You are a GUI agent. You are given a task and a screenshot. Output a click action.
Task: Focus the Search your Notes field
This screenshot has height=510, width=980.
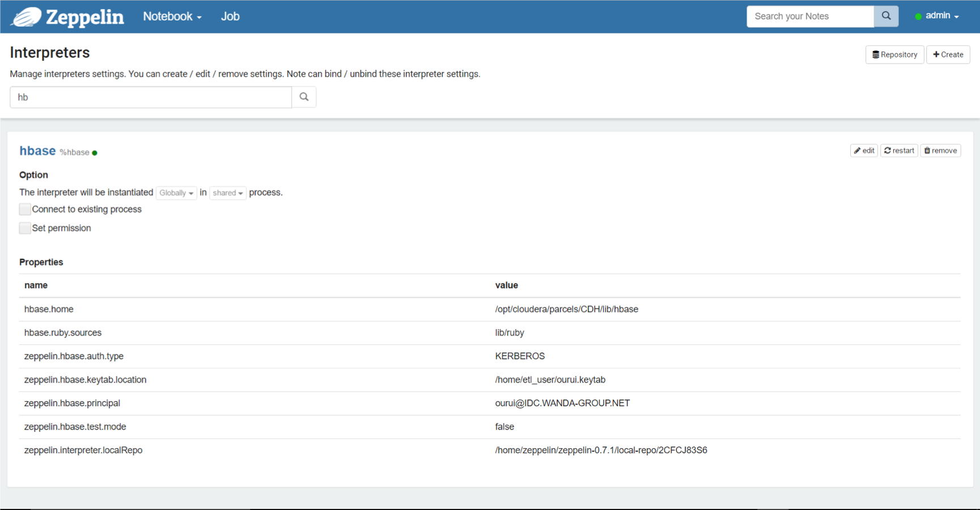coord(810,16)
